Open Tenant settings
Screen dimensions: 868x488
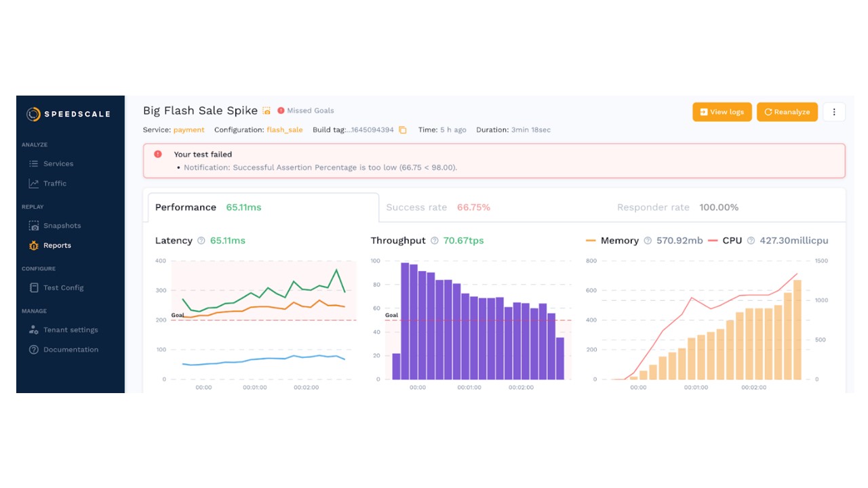click(71, 330)
